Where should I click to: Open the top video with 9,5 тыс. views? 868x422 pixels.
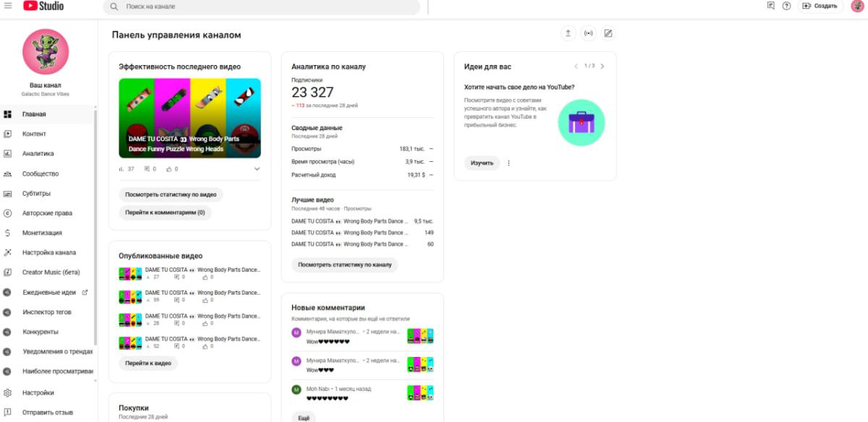362,221
